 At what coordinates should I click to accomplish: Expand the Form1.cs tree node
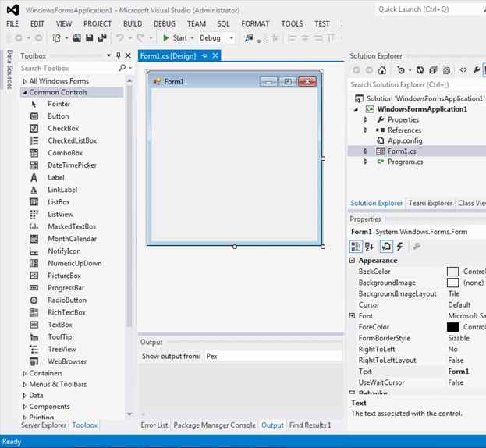(x=366, y=151)
